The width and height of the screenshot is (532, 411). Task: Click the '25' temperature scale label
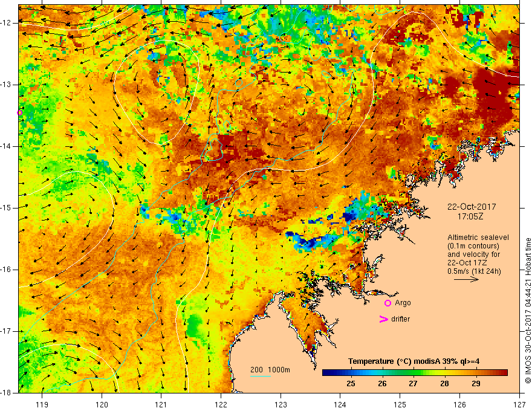tap(351, 384)
